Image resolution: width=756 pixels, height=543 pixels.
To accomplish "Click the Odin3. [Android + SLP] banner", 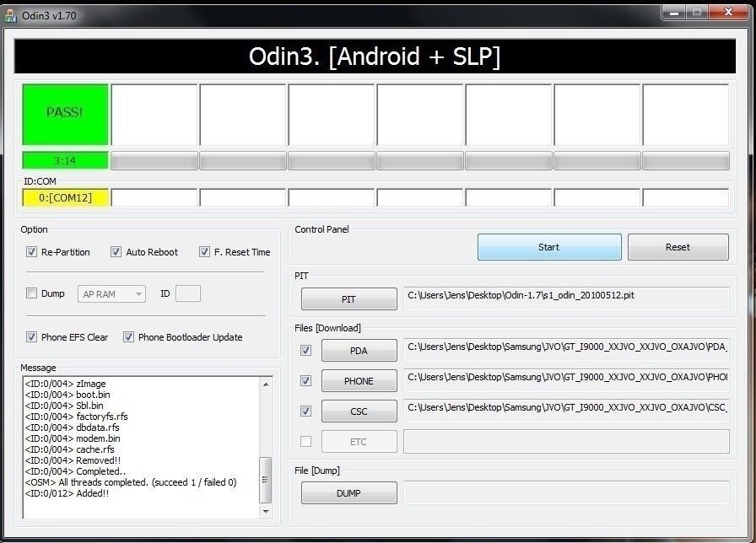I will [x=375, y=56].
